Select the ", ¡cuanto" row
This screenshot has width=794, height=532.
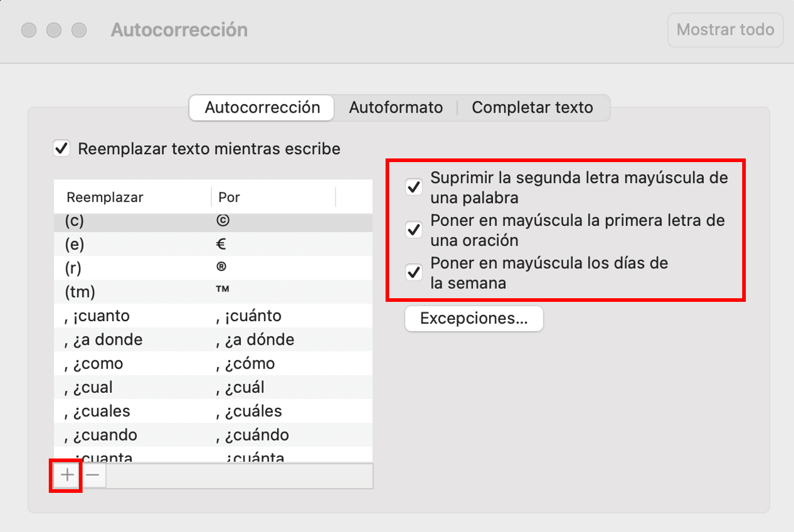213,316
